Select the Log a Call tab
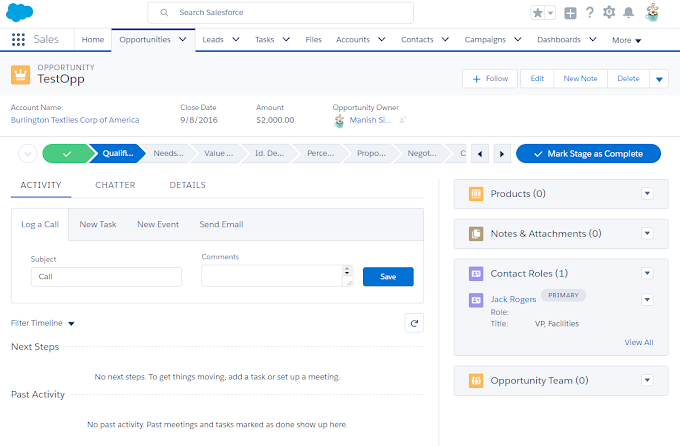 pos(40,224)
